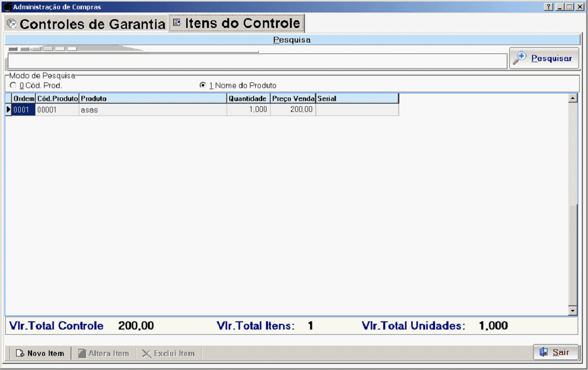Click the grid scrollbar up arrow

coord(573,98)
